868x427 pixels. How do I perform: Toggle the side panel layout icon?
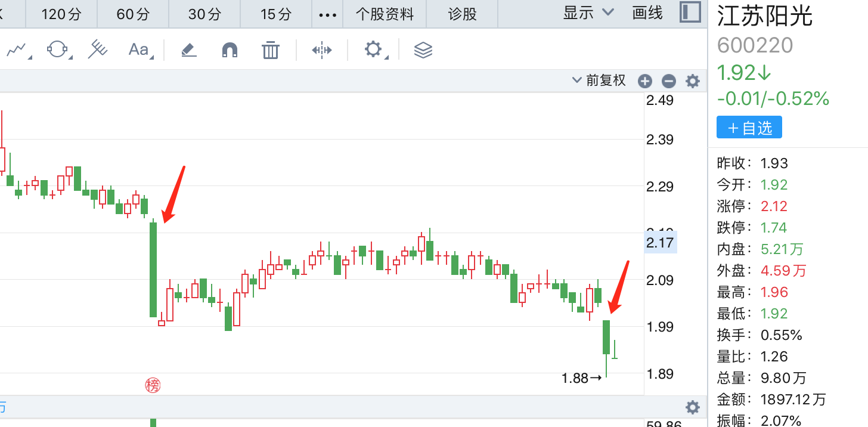[690, 13]
